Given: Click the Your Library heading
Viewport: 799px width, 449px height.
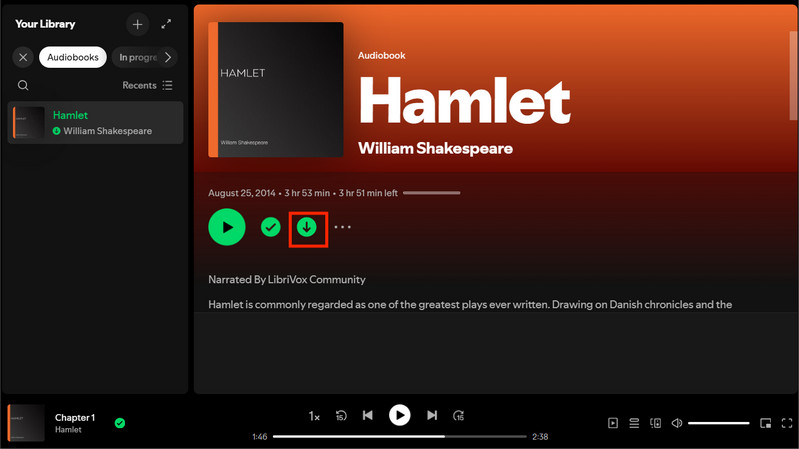Looking at the screenshot, I should point(45,24).
